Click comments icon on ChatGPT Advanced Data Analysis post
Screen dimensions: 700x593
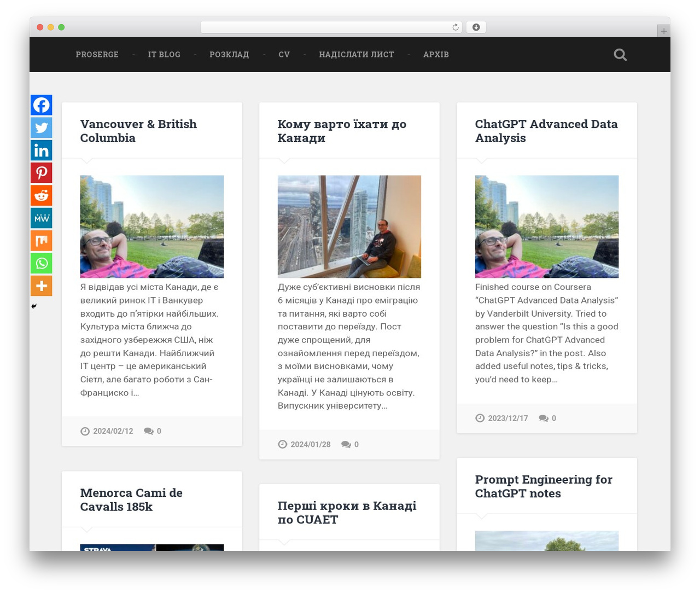coord(544,418)
